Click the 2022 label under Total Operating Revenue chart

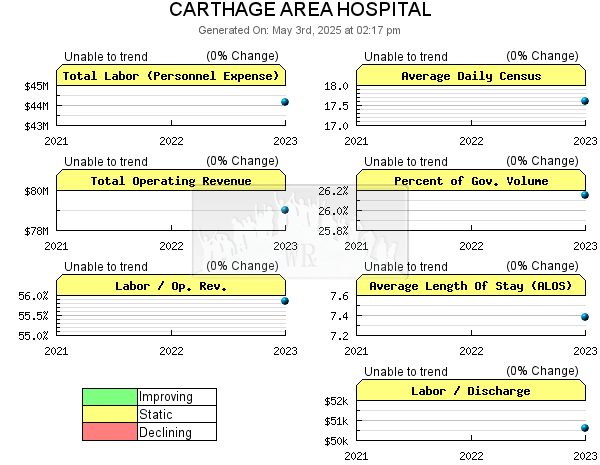[x=171, y=246]
